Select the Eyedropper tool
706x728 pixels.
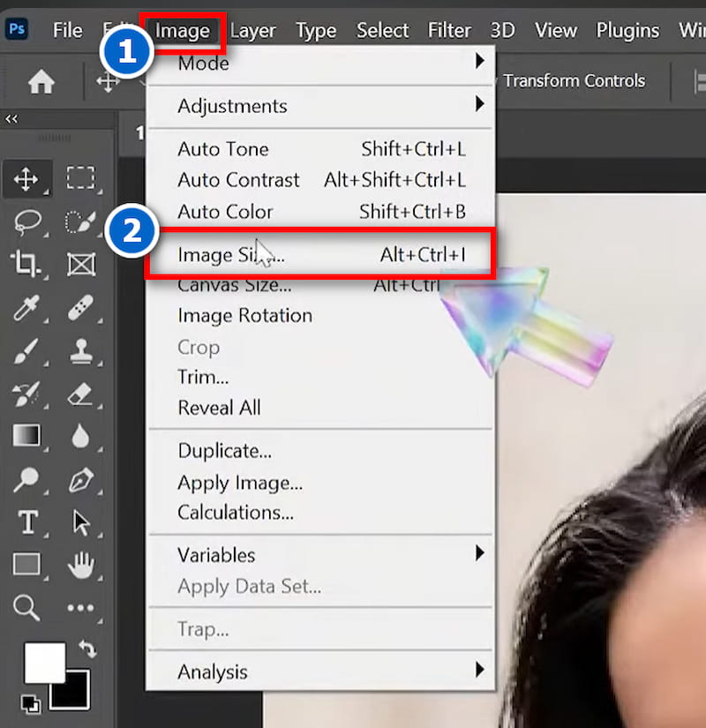pos(27,308)
